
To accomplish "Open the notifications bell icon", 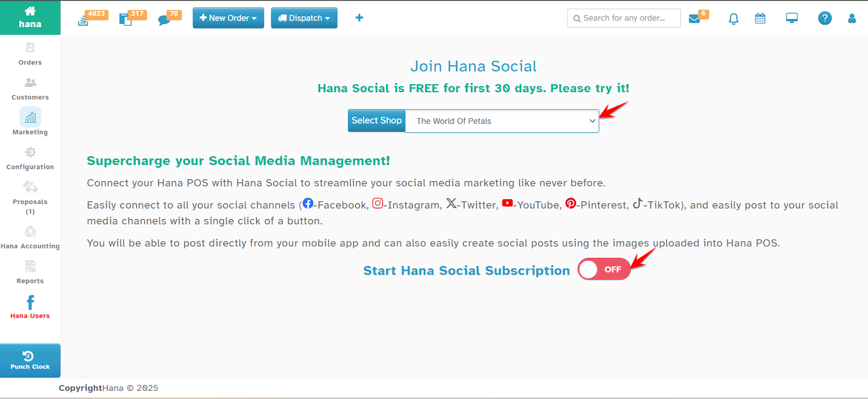I will pyautogui.click(x=733, y=19).
